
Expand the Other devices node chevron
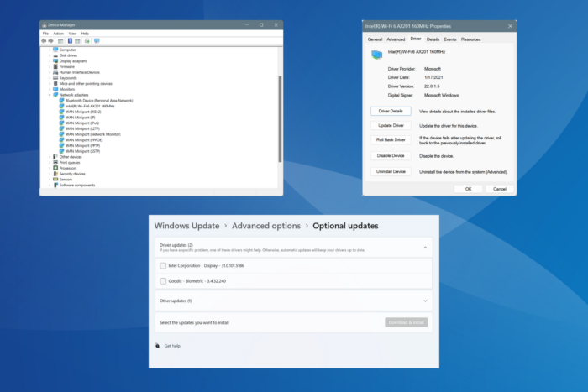(x=49, y=157)
